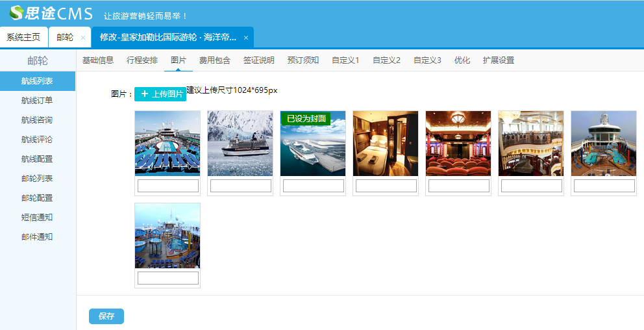Click the caption field under the cover image
The image size is (644, 330).
tap(313, 186)
